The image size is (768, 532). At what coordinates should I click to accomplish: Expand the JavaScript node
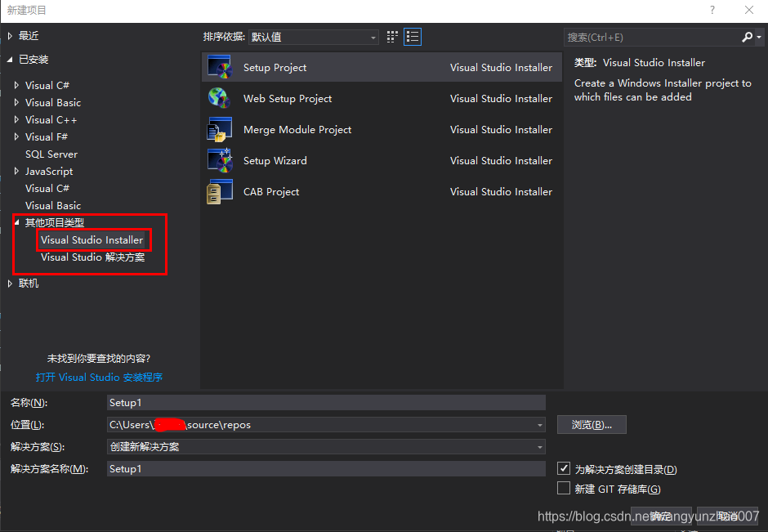point(16,171)
